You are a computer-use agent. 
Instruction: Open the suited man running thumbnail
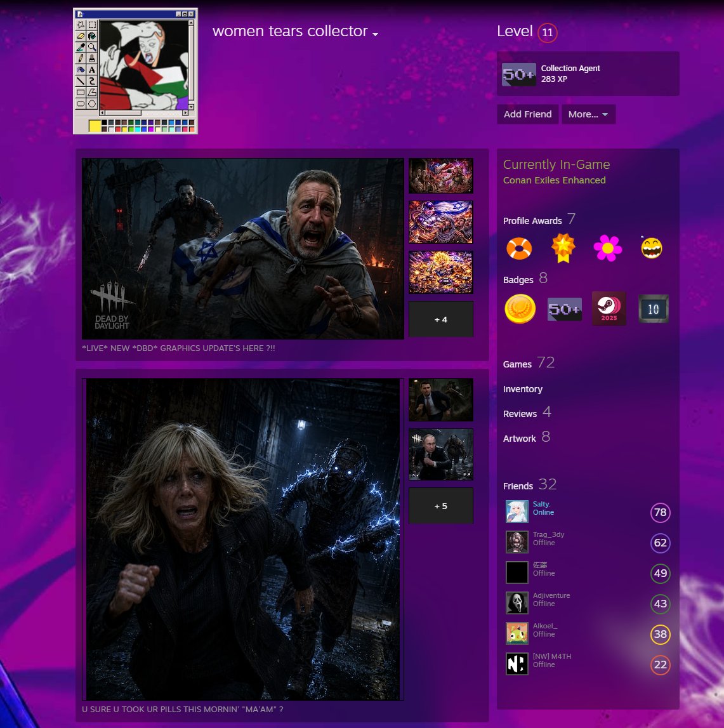click(x=441, y=400)
